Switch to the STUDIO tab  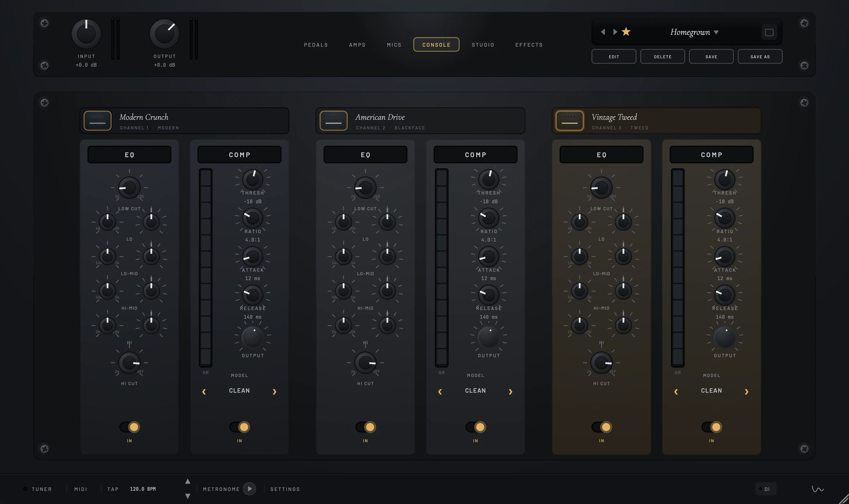point(483,45)
